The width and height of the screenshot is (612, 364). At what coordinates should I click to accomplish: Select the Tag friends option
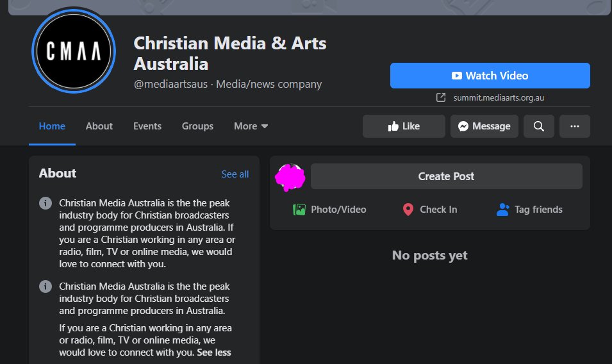(x=529, y=210)
